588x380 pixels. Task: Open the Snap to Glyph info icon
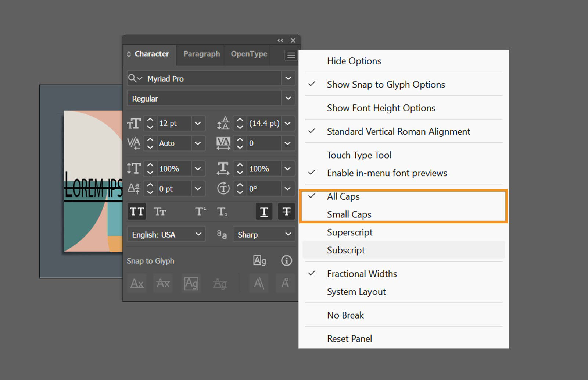(287, 261)
